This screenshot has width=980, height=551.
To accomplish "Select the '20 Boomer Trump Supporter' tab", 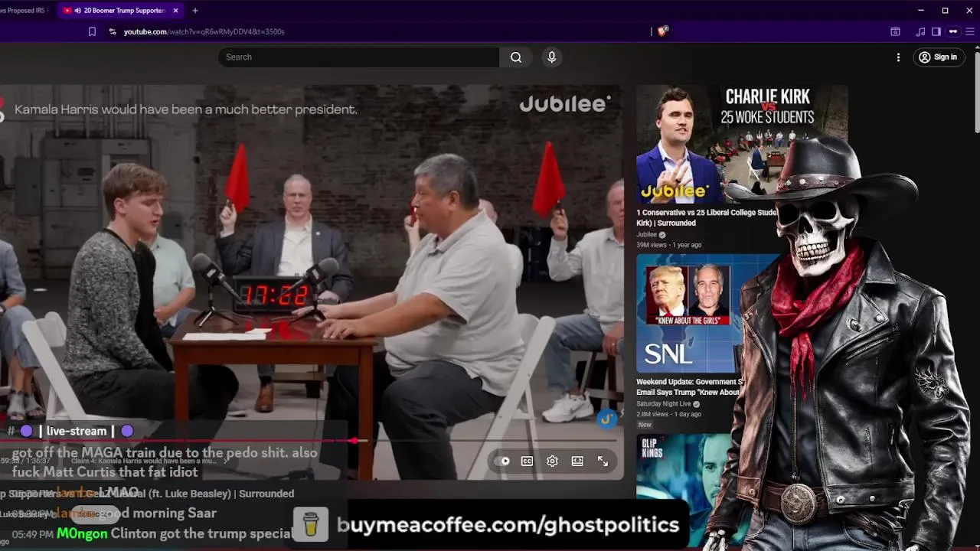I will click(x=119, y=11).
